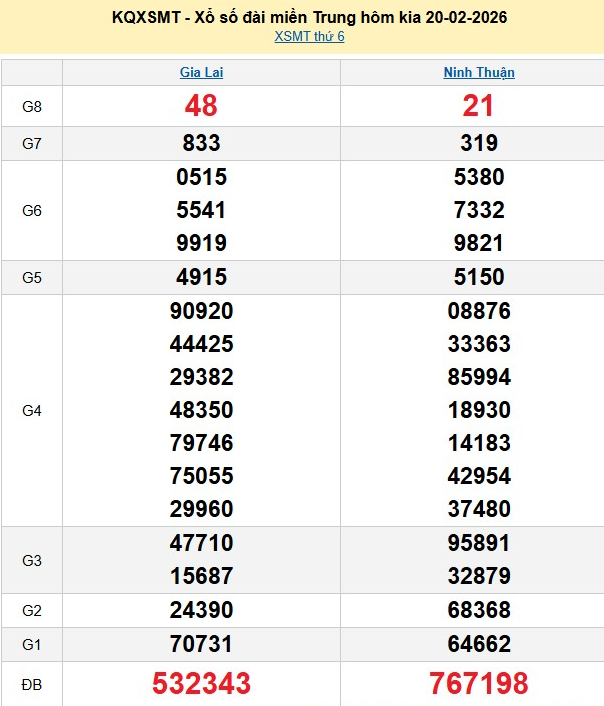Select Gia Lai special prize 532343
This screenshot has width=604, height=706.
click(x=201, y=684)
